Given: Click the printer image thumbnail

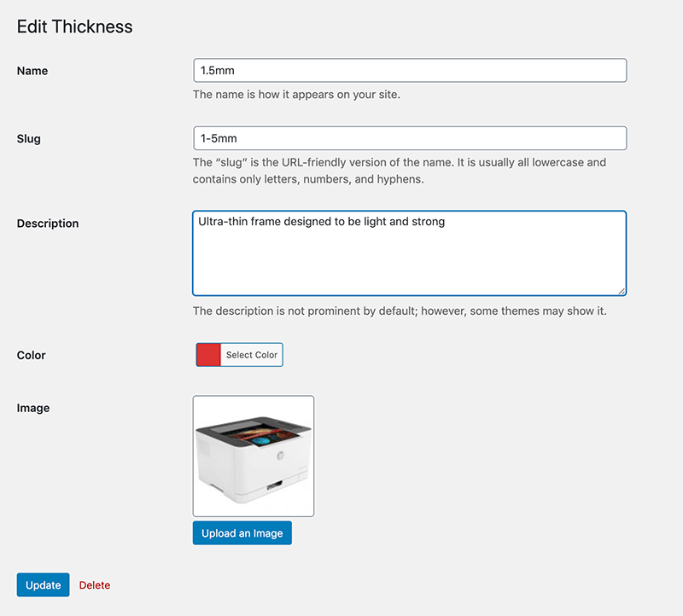Looking at the screenshot, I should pyautogui.click(x=254, y=456).
